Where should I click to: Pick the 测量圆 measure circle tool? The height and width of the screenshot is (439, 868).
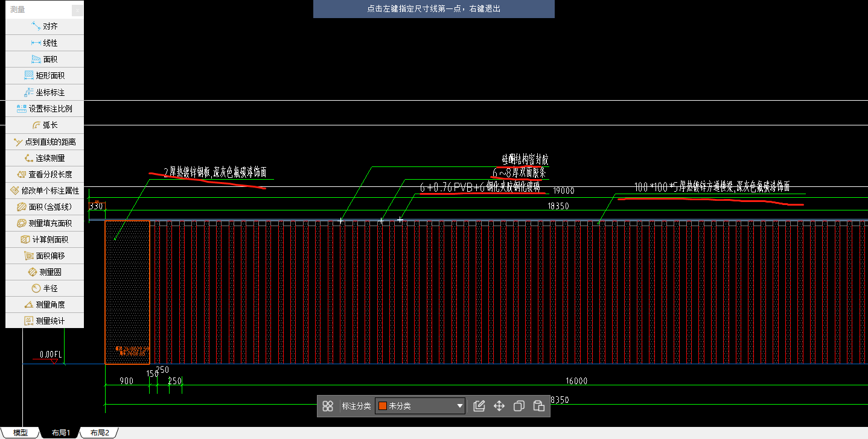pos(44,272)
